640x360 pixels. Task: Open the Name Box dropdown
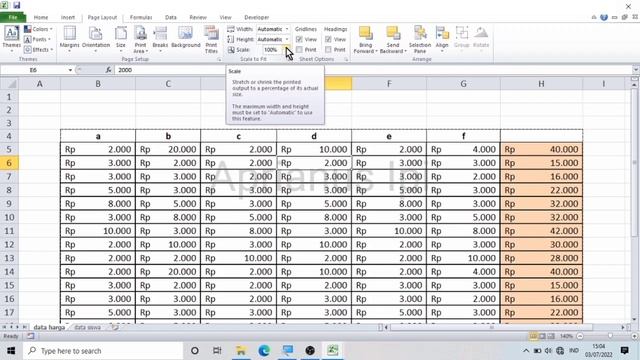(x=70, y=70)
